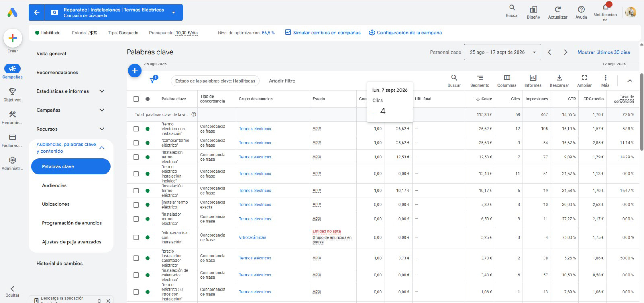644x303 pixels.
Task: Open Recomendaciones
Action: tap(57, 73)
